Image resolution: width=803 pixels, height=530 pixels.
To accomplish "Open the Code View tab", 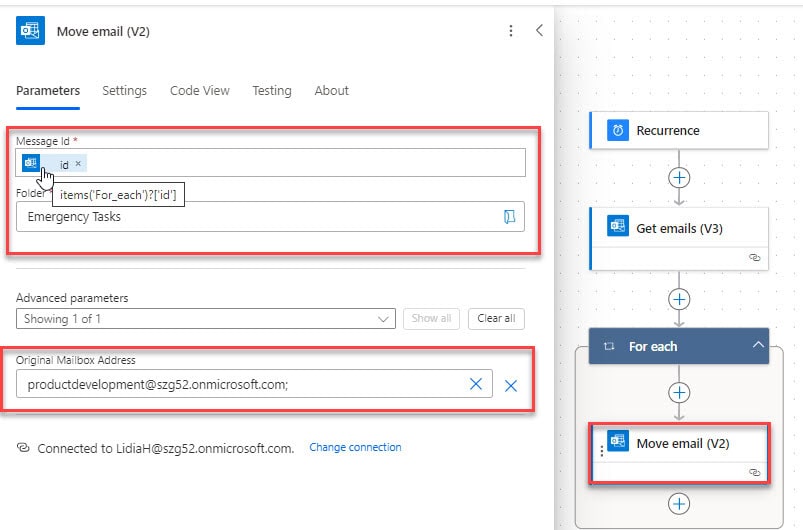I will [200, 91].
